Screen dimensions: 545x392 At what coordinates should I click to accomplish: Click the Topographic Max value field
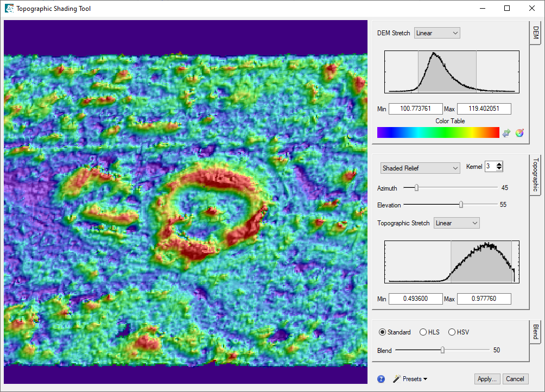pyautogui.click(x=484, y=299)
